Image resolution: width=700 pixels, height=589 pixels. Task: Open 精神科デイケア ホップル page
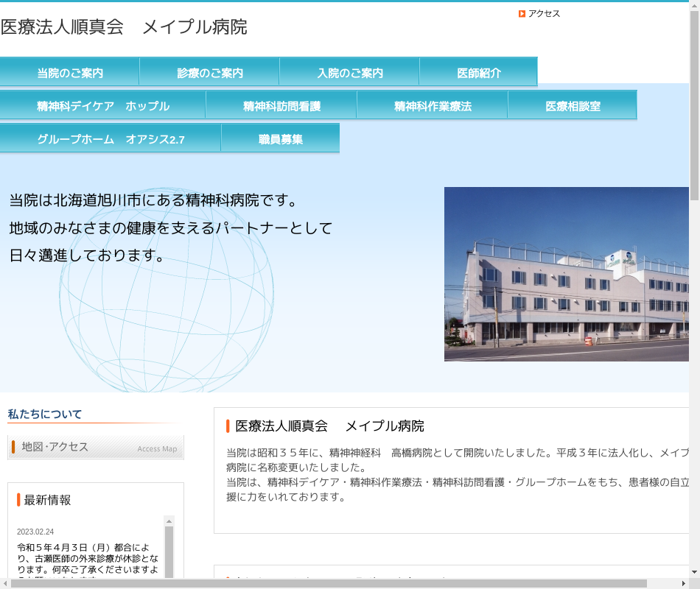pos(103,106)
